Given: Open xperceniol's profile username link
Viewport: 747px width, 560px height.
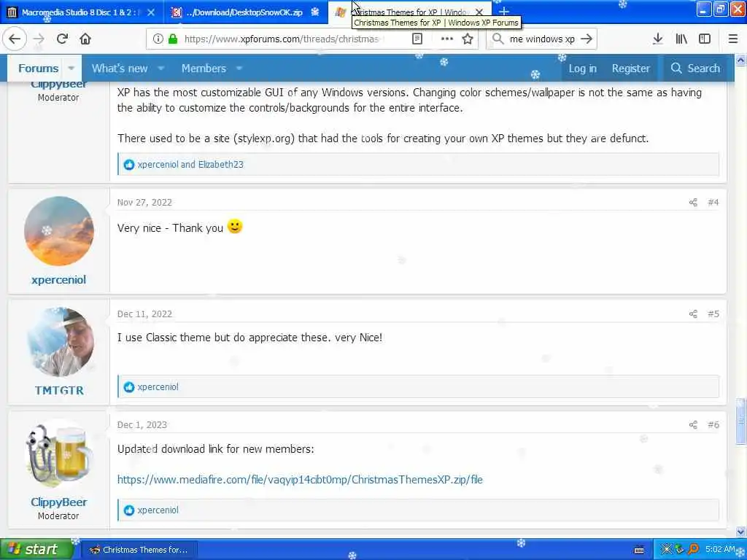Looking at the screenshot, I should click(58, 279).
